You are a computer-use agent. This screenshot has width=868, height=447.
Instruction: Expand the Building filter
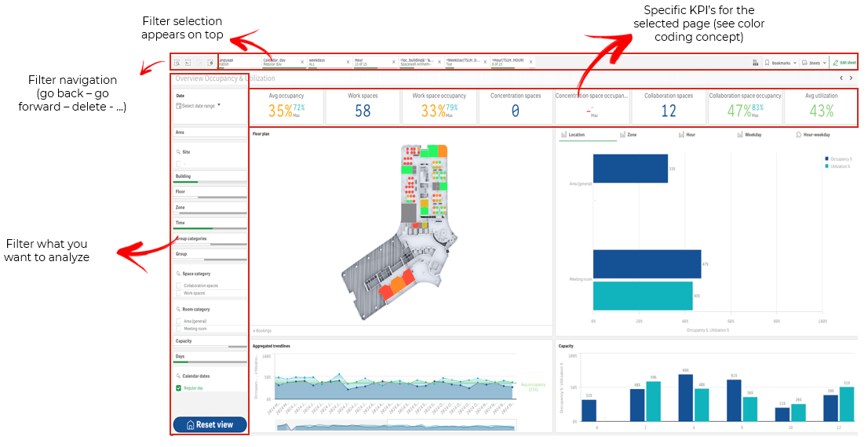(210, 177)
